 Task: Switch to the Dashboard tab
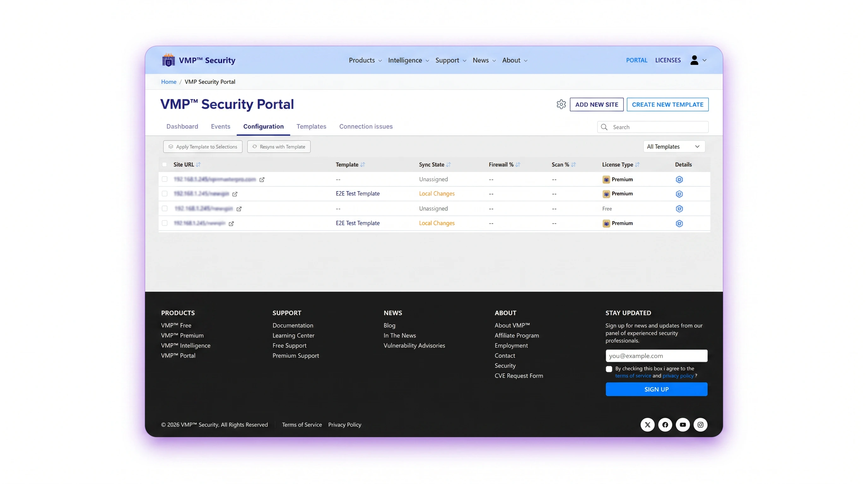pyautogui.click(x=182, y=127)
